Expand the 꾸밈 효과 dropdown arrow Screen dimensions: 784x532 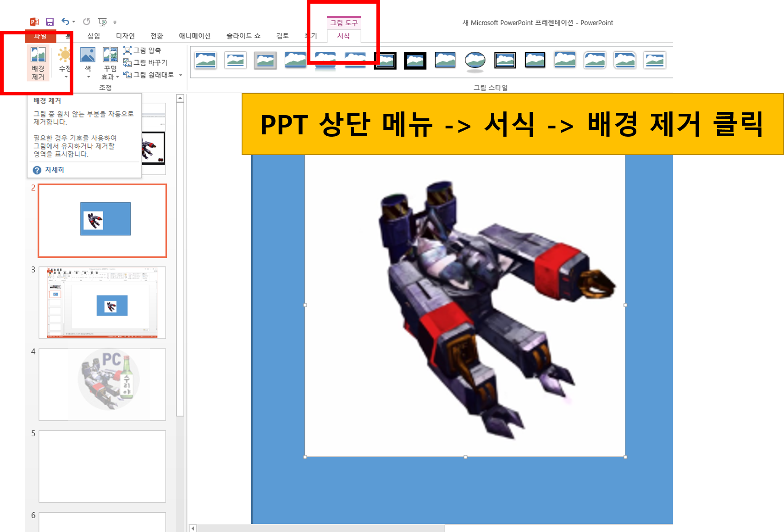click(117, 77)
